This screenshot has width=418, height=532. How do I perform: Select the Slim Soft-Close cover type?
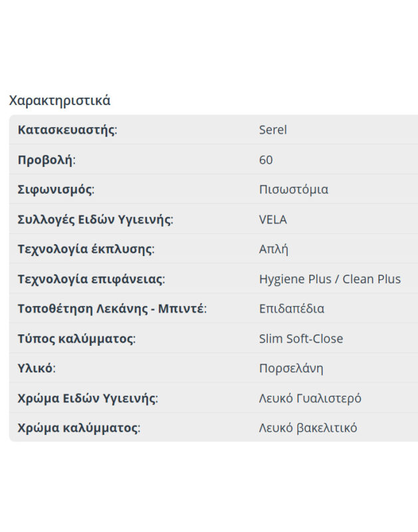pos(300,338)
